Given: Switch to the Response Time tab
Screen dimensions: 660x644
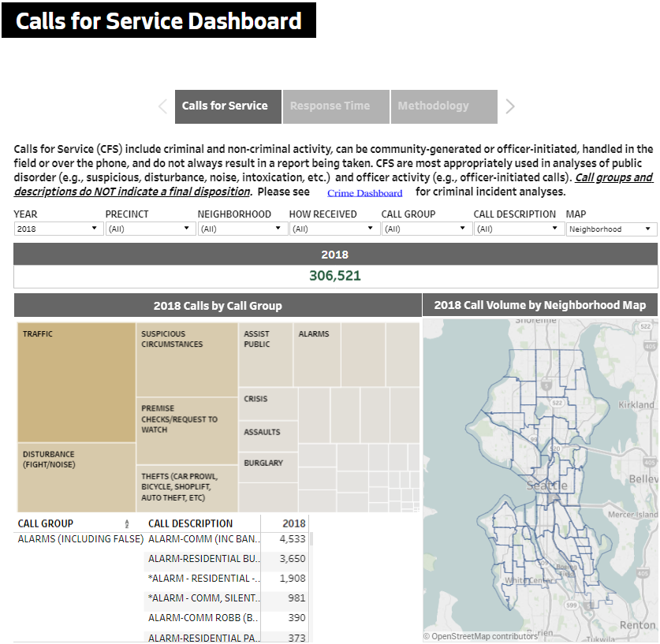Looking at the screenshot, I should coord(335,106).
